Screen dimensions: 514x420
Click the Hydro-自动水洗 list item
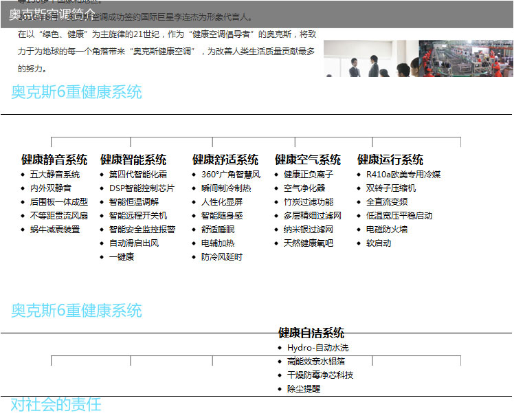click(x=317, y=348)
